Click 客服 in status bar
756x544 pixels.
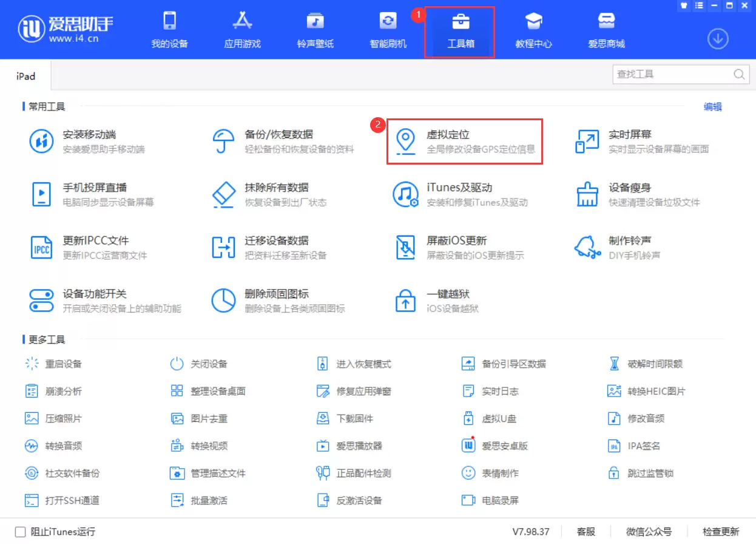586,532
